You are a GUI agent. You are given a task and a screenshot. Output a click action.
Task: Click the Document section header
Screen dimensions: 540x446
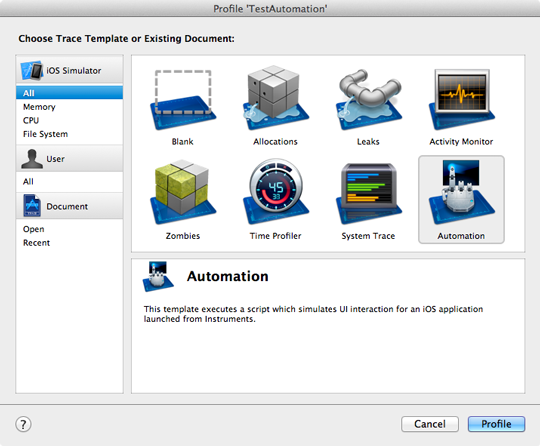pyautogui.click(x=69, y=206)
